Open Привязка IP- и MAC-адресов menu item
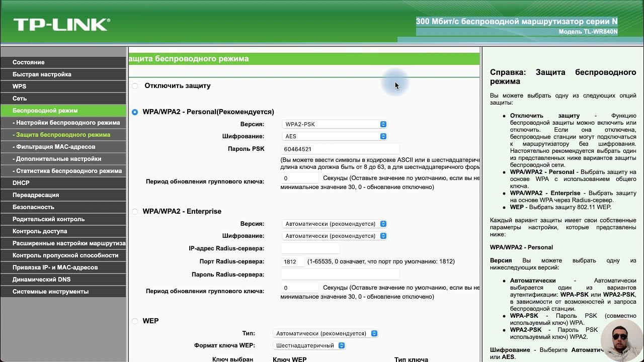Viewport: 644px width, 362px height. coord(63,267)
